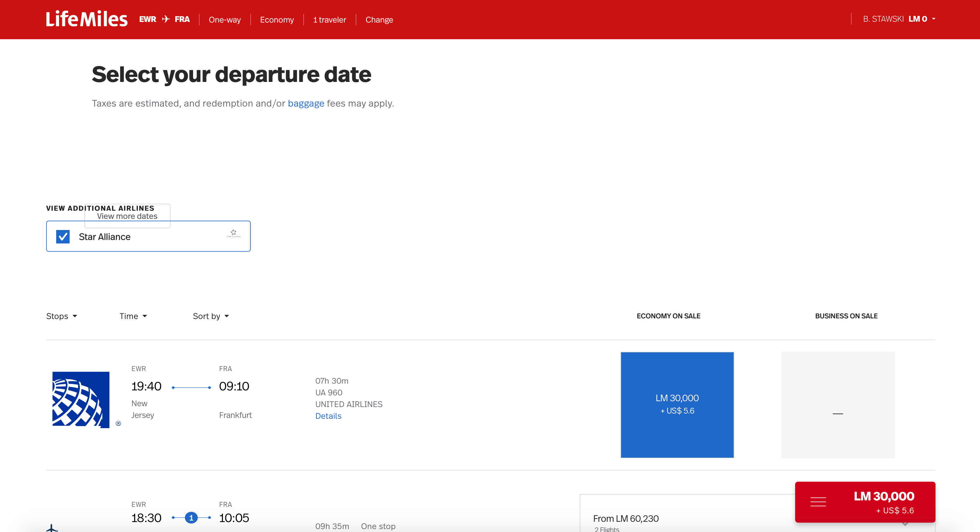
Task: Click Economy cabin in the header
Action: [277, 19]
